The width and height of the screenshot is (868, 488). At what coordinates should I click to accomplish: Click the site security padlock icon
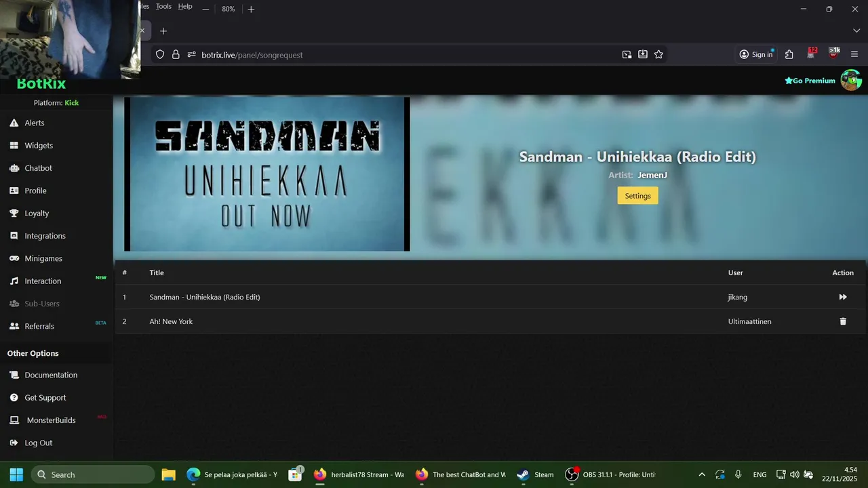pyautogui.click(x=176, y=55)
